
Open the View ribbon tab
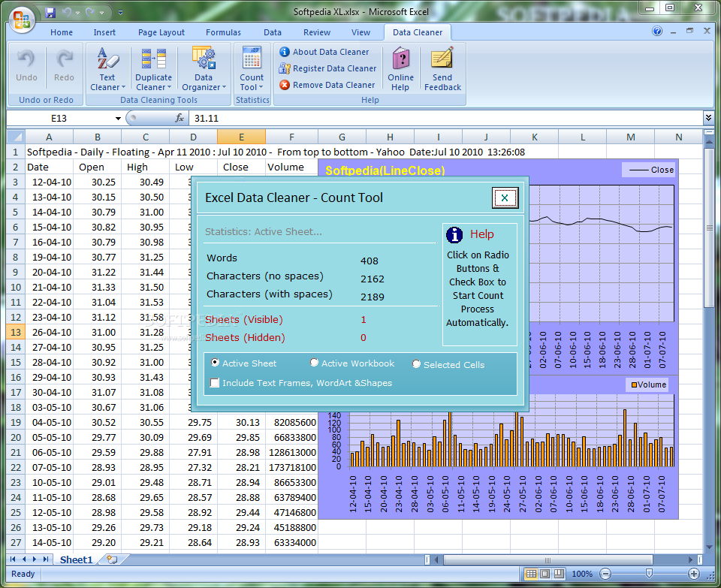[360, 32]
